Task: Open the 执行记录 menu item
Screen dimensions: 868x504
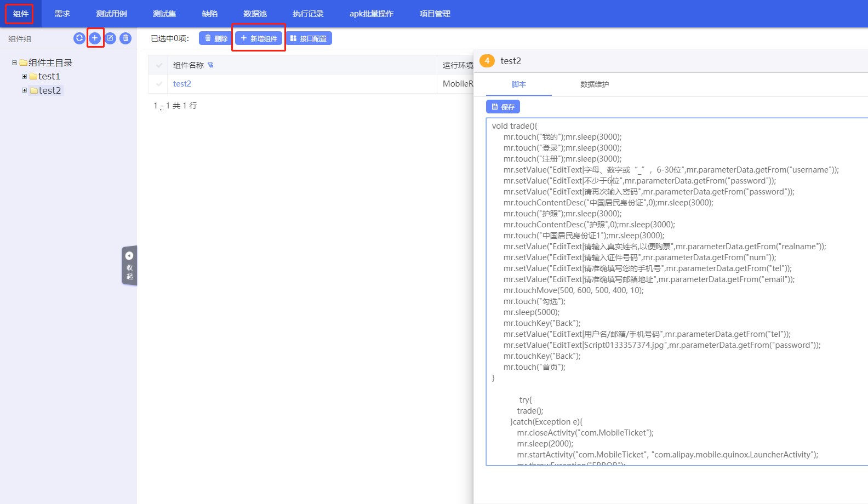Action: point(308,14)
